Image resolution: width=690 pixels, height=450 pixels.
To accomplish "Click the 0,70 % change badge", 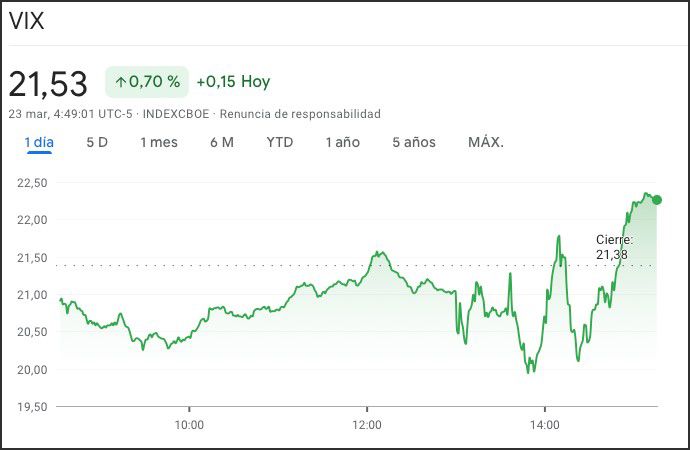I will click(x=147, y=82).
